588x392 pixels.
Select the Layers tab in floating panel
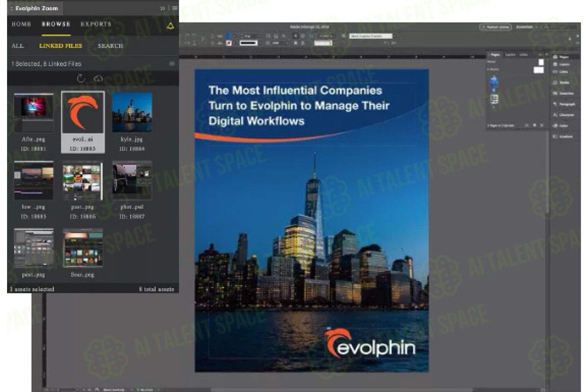510,55
